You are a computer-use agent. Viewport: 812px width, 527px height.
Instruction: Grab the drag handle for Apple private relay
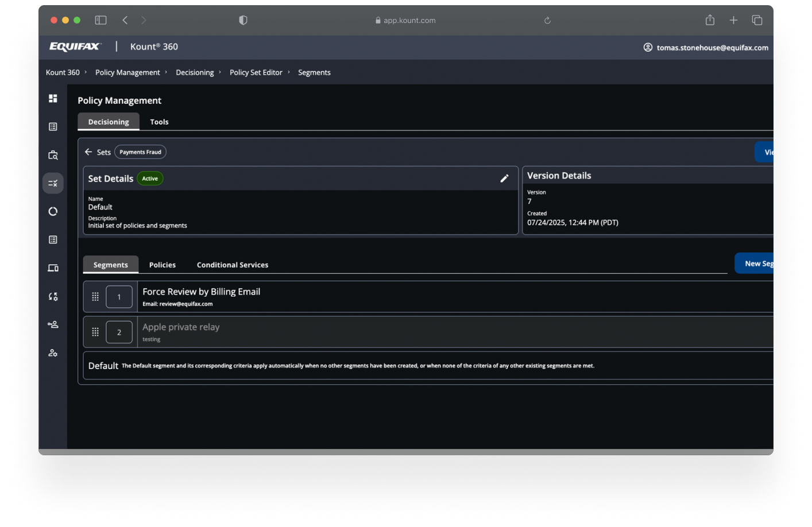coord(95,332)
